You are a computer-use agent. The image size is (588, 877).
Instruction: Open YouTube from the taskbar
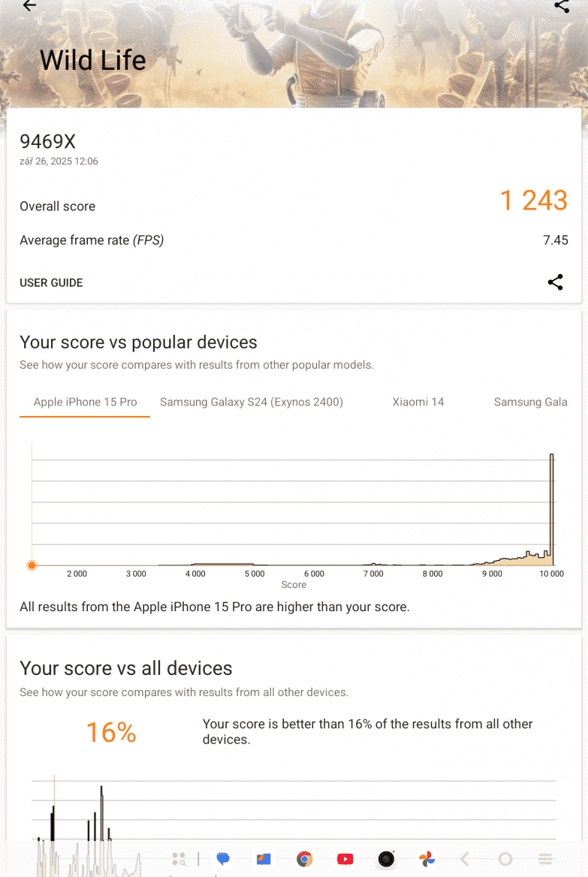point(345,858)
